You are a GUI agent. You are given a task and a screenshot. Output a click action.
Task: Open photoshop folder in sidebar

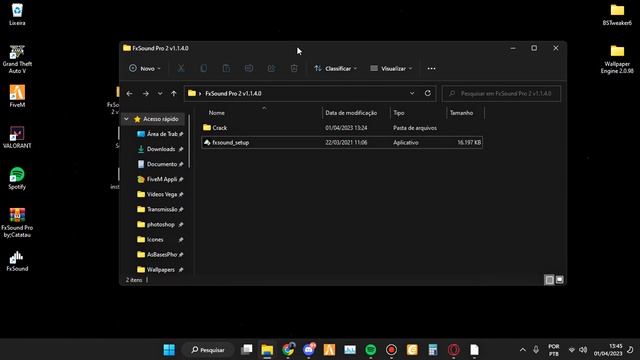coord(160,224)
